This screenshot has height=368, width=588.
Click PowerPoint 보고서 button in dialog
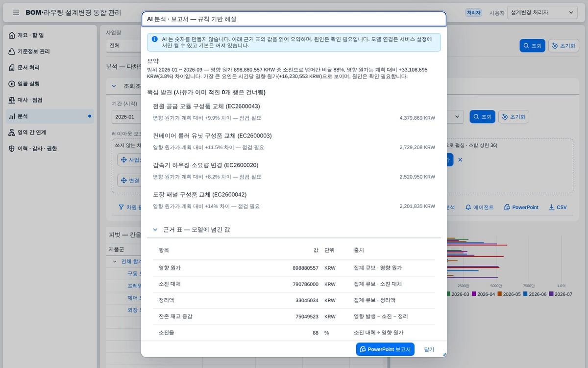tap(385, 349)
